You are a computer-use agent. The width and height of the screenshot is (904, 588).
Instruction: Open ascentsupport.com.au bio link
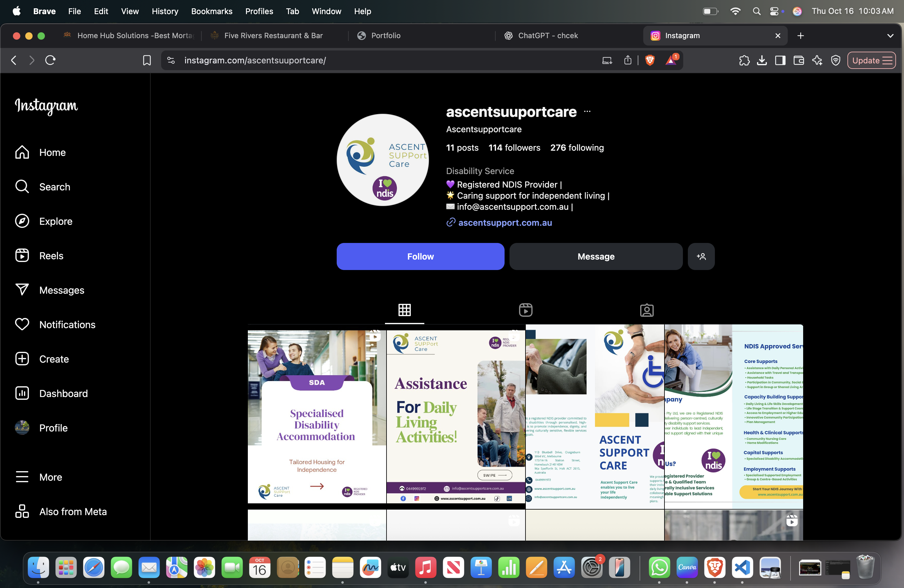505,223
